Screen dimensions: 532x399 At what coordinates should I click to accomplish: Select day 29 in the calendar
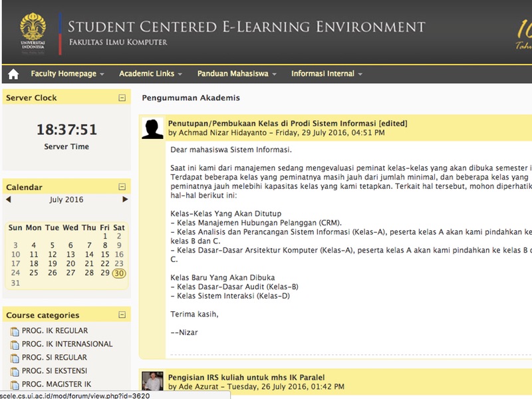(105, 273)
